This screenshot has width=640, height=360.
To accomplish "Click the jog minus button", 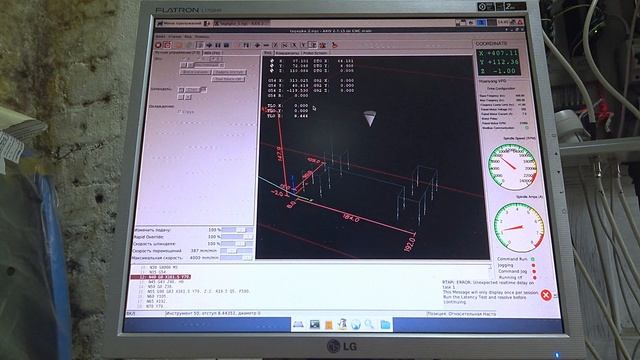I will point(183,65).
